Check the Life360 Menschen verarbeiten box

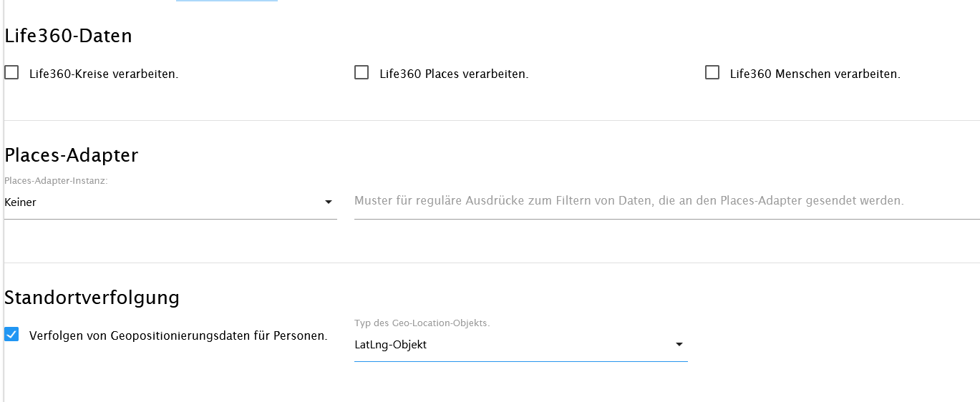(712, 72)
